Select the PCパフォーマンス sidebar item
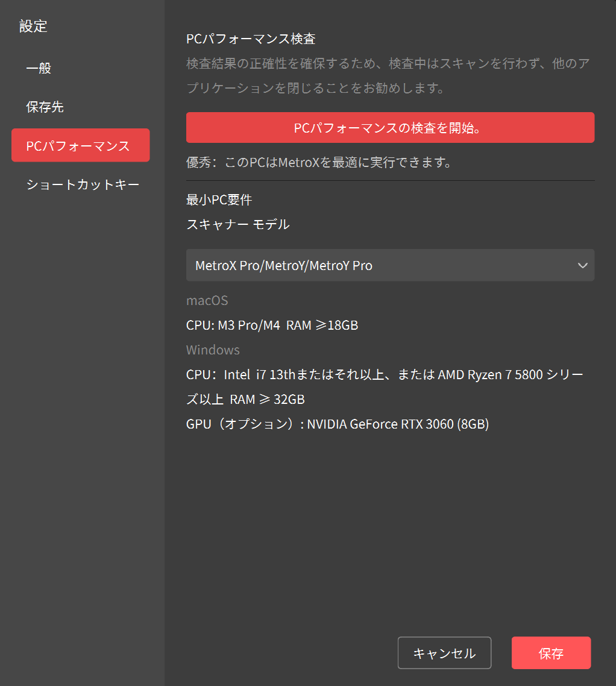Viewport: 616px width, 686px height. coord(80,145)
